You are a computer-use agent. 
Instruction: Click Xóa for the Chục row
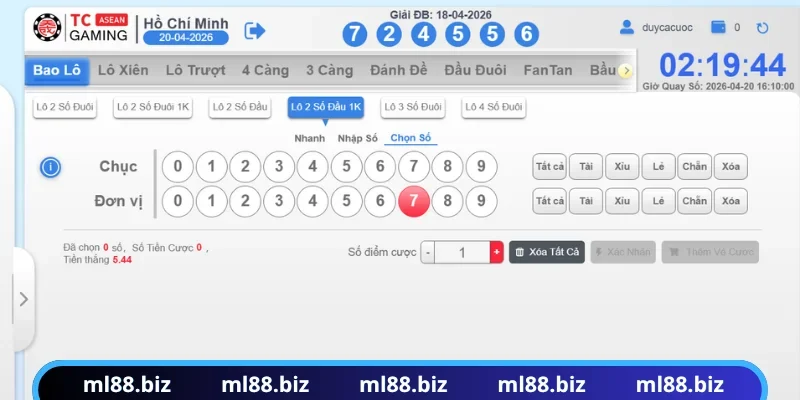coord(731,167)
